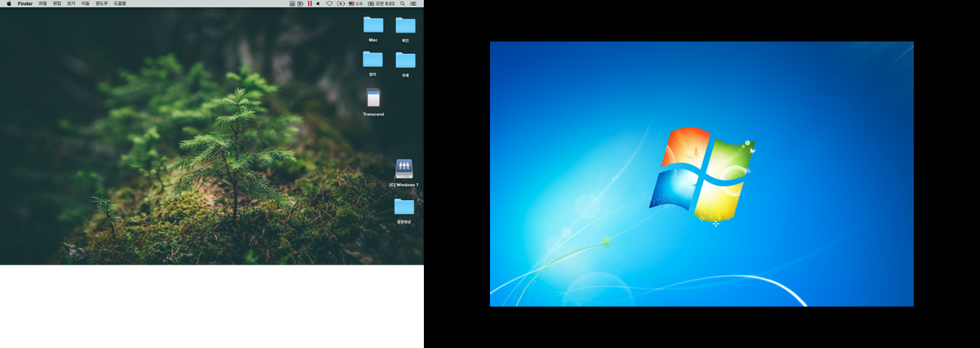The height and width of the screenshot is (348, 980).
Task: Click the tag-shaped menu bar icon beside pause
Action: point(301,3)
